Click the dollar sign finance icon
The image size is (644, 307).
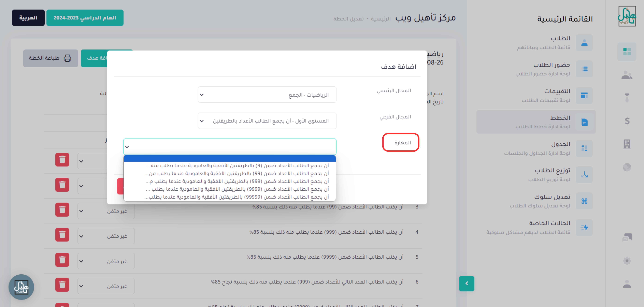(627, 121)
